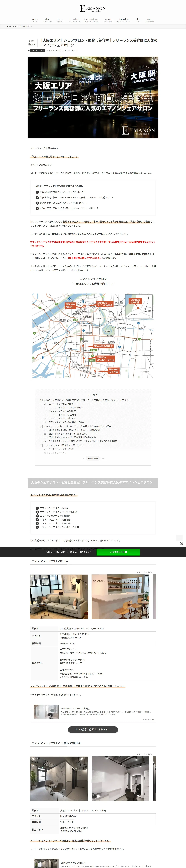The height and width of the screenshot is (868, 186).
Task: Click the シェアサロン紹介 category tag
Action: click(x=38, y=50)
